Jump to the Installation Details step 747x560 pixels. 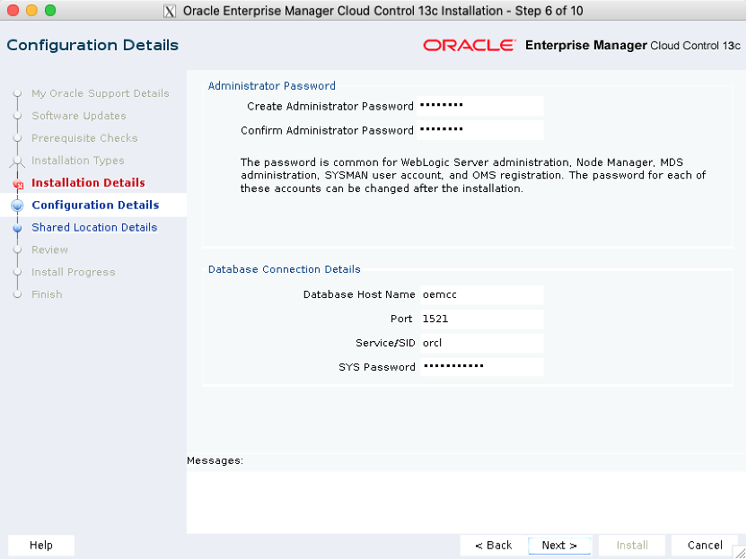coord(88,183)
